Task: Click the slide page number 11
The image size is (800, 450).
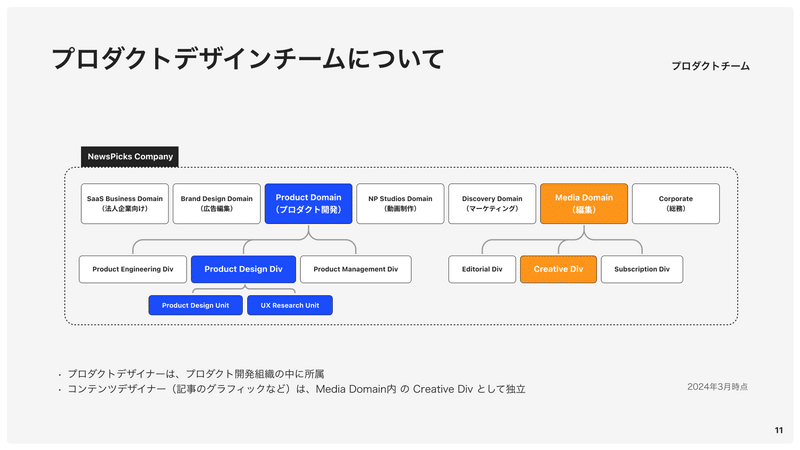Action: (779, 430)
